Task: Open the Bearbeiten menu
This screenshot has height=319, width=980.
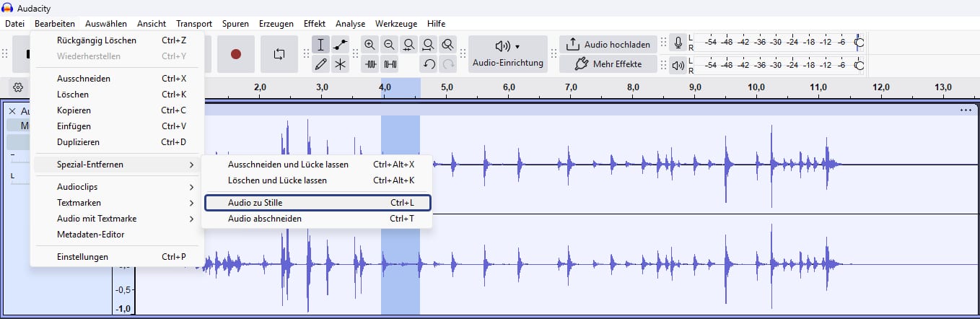Action: point(55,24)
